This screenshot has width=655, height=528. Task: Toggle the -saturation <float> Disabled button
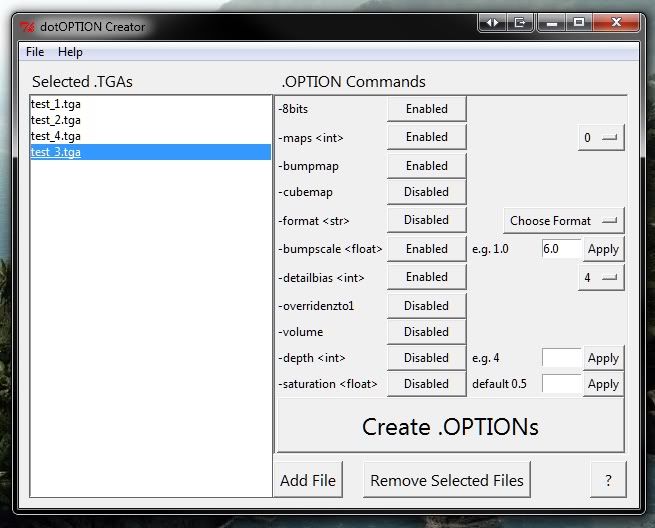coord(427,384)
